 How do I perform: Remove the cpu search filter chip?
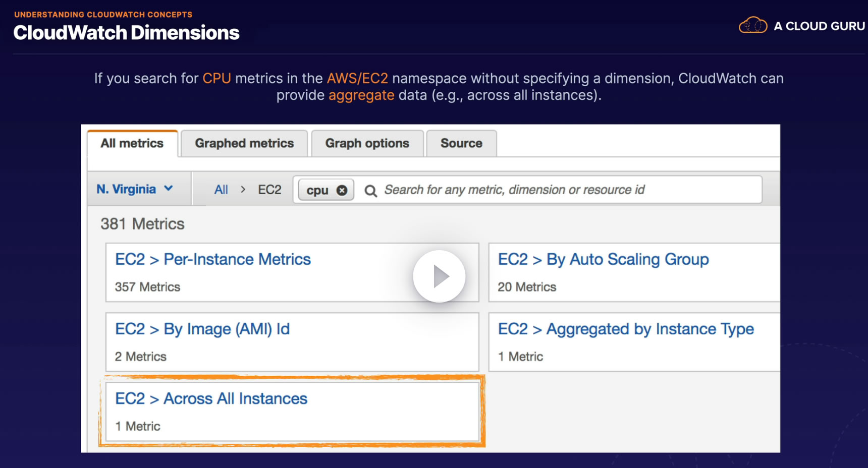pyautogui.click(x=342, y=190)
